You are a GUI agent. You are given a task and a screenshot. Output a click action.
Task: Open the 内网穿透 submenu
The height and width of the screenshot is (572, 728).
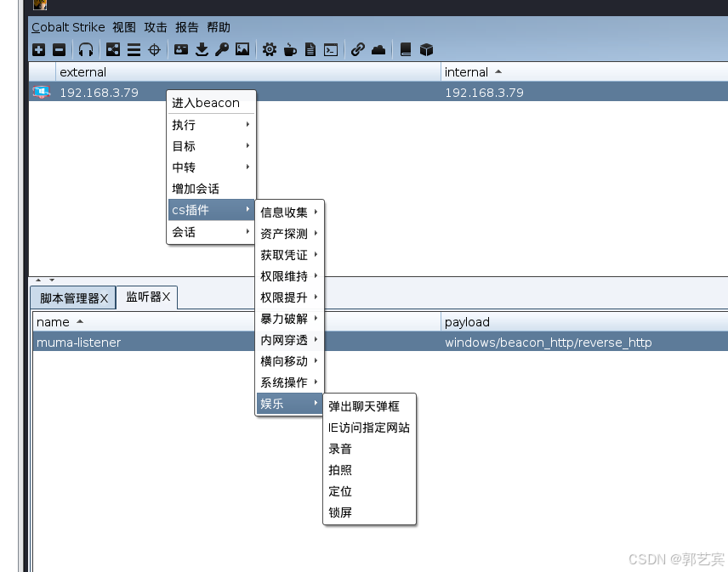coord(289,340)
